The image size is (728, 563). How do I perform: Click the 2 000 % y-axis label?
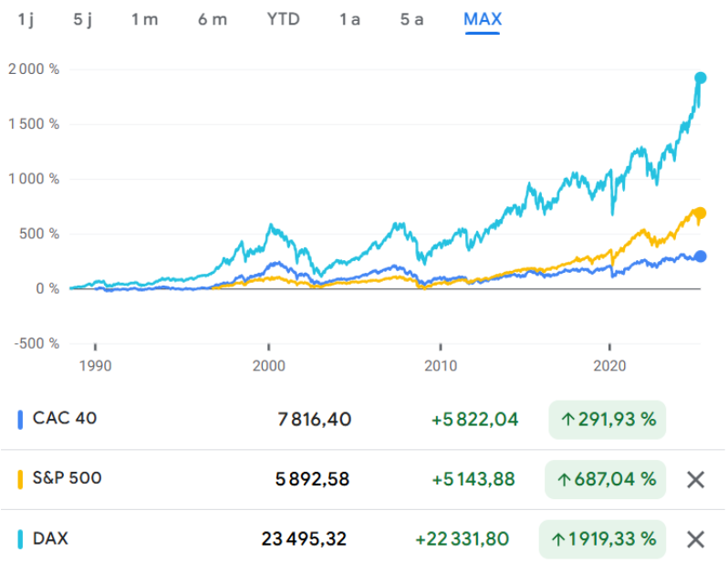pos(34,69)
